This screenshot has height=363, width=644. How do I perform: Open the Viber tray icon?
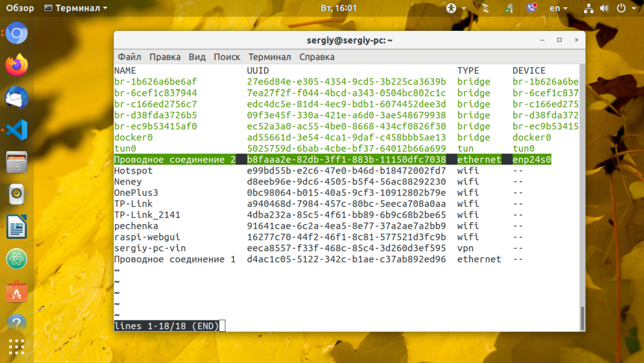pyautogui.click(x=531, y=8)
